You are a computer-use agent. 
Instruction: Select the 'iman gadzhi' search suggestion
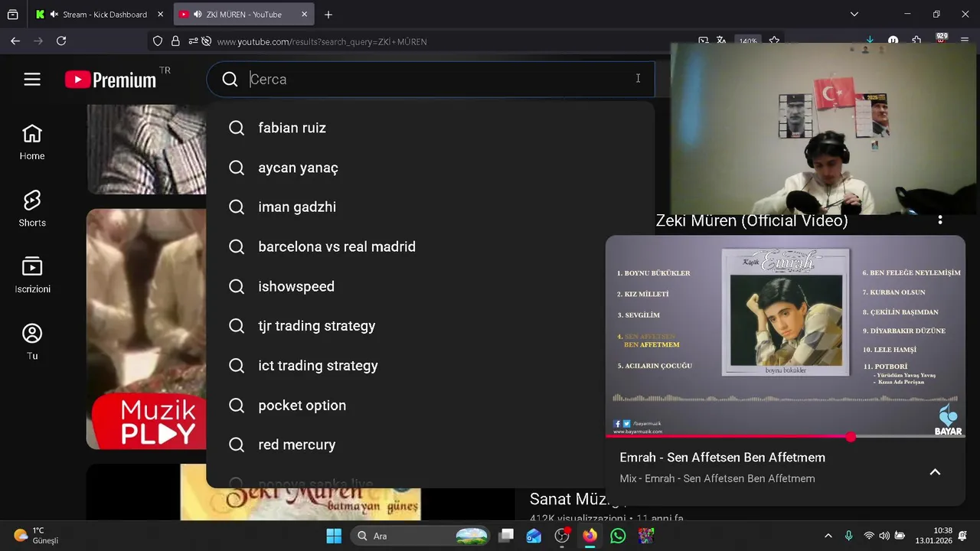[430, 207]
